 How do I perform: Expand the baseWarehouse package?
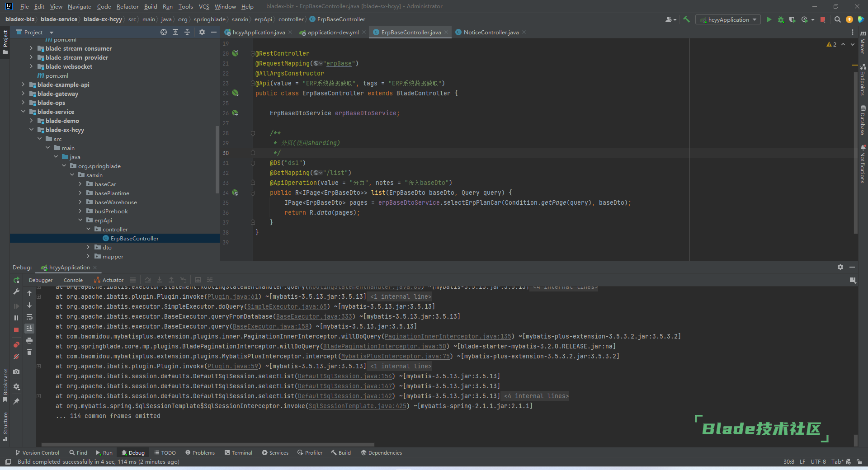coord(80,202)
